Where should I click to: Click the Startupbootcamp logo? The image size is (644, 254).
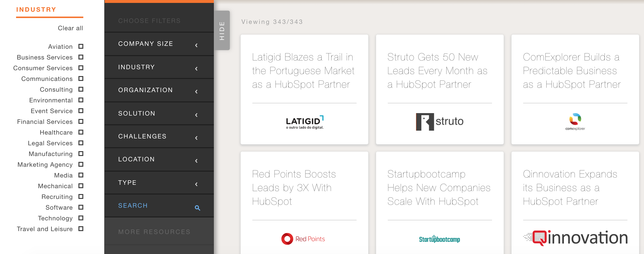coord(439,239)
